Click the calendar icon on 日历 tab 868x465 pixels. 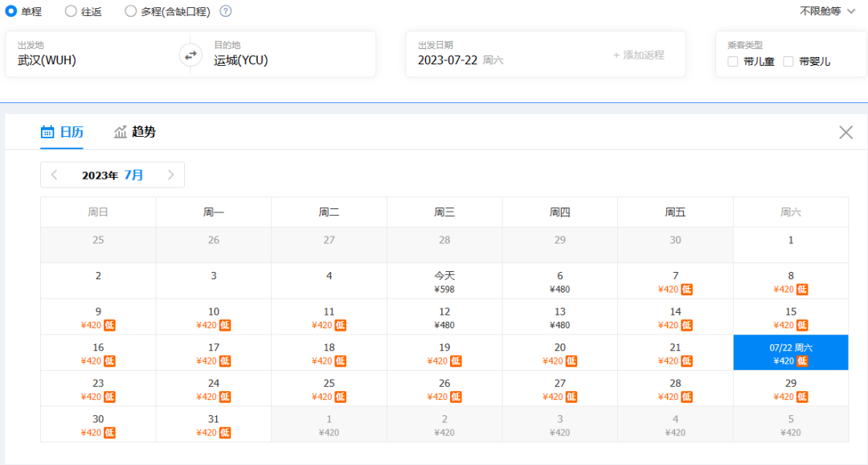tap(47, 132)
